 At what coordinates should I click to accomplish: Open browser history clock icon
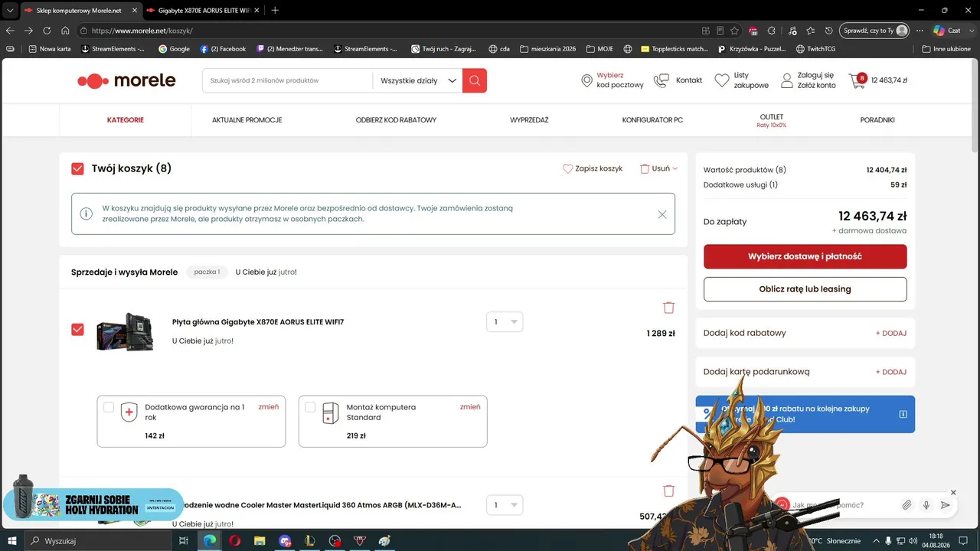(x=829, y=31)
